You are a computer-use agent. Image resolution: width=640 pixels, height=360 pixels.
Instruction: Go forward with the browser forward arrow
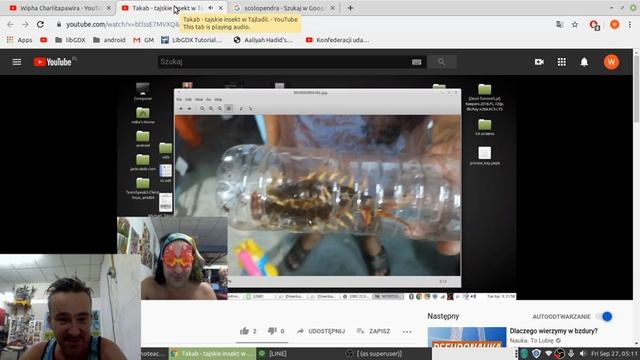click(x=25, y=24)
